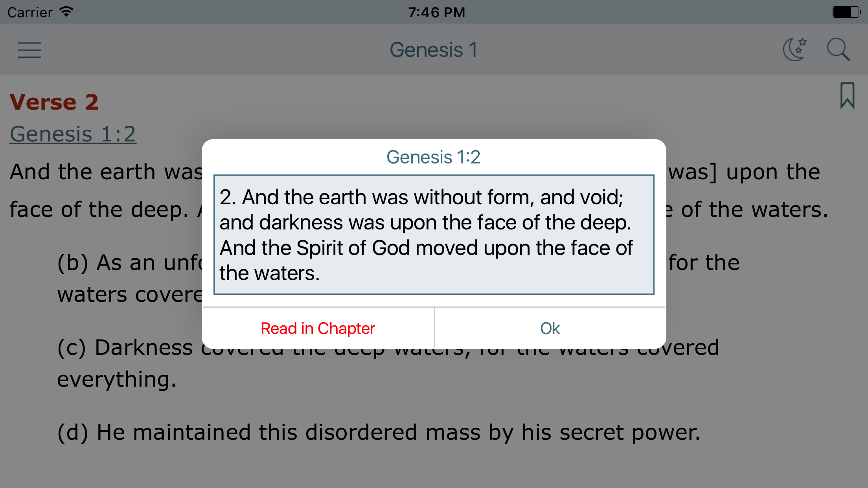Viewport: 868px width, 488px height.
Task: Open the Genesis 1:2 underlined link
Action: tap(73, 134)
